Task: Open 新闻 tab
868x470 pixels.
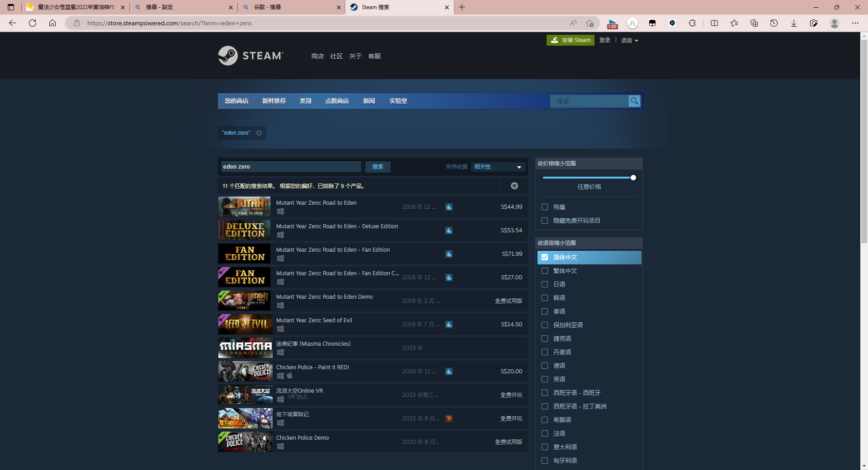Action: [369, 101]
